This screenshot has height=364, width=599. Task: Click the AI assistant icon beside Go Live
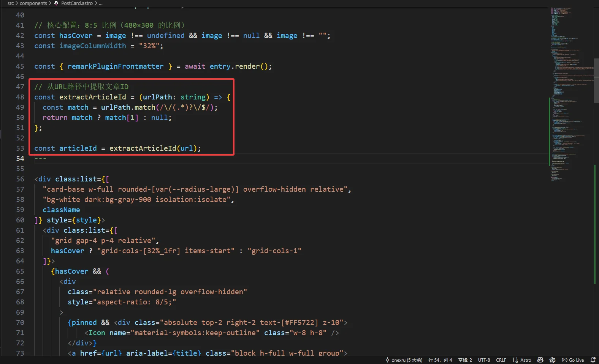pyautogui.click(x=553, y=360)
